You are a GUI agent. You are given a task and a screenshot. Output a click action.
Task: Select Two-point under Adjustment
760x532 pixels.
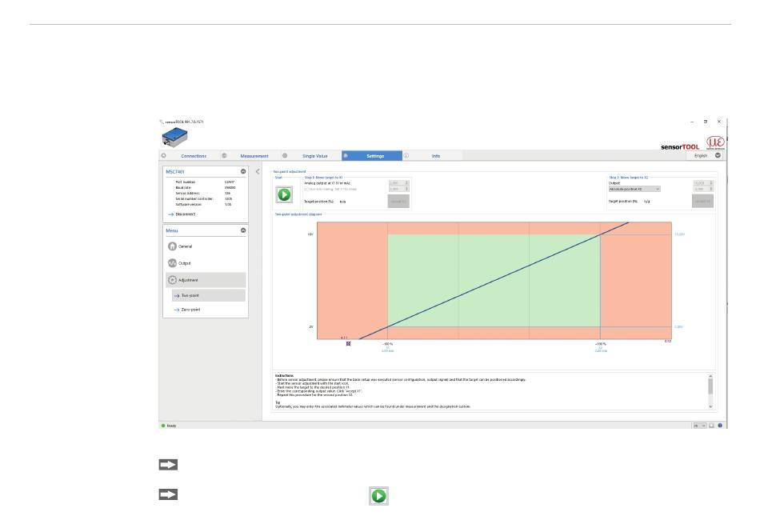209,295
